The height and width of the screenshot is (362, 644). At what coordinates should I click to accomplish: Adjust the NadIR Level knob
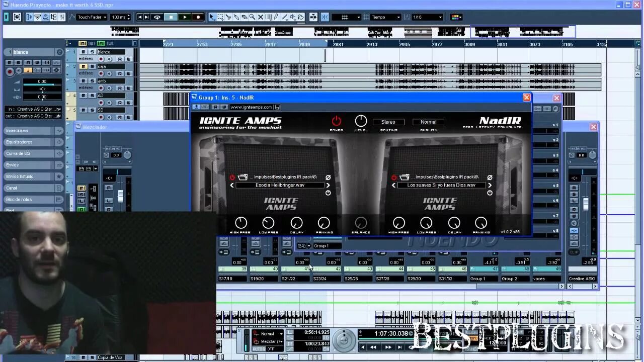coord(361,121)
